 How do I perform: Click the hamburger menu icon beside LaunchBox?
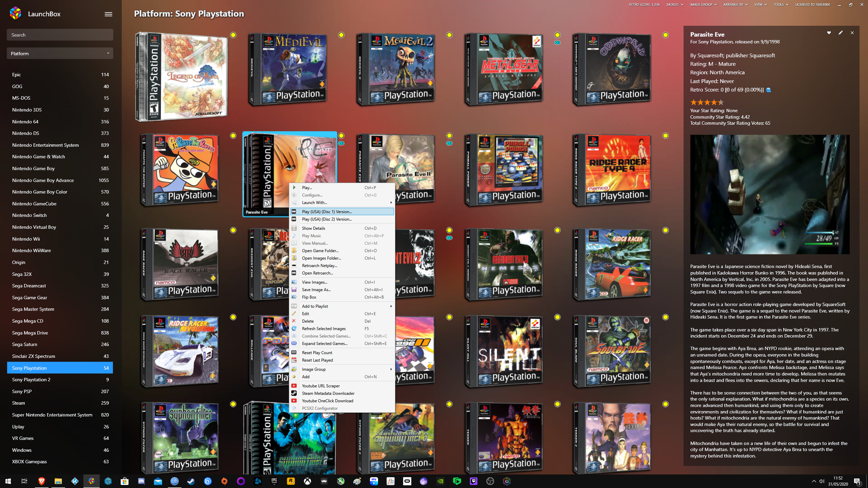[108, 14]
